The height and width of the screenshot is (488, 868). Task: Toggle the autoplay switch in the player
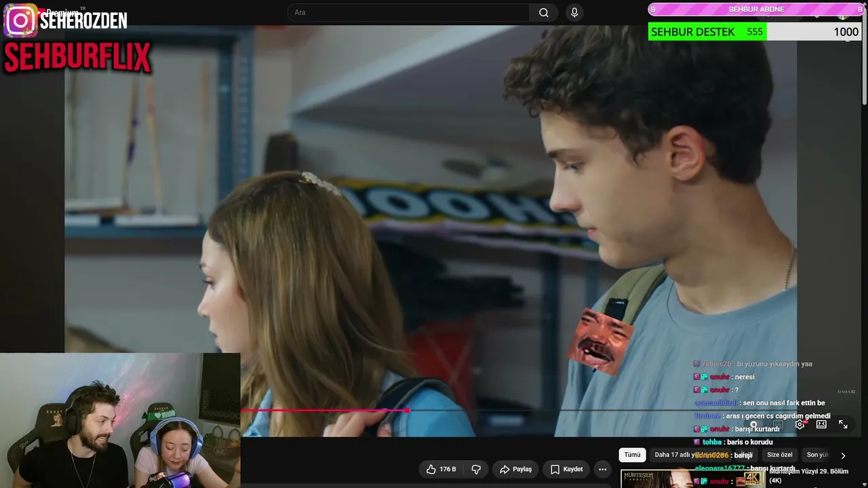753,424
